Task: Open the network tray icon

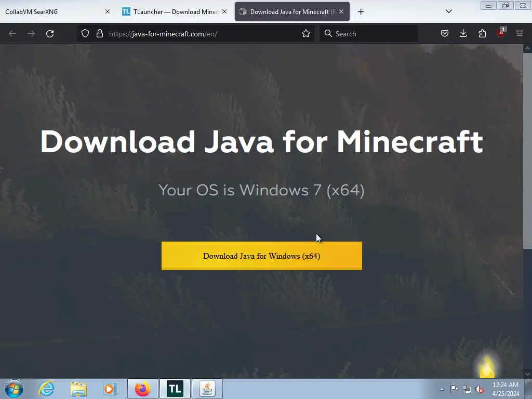Action: coord(467,390)
